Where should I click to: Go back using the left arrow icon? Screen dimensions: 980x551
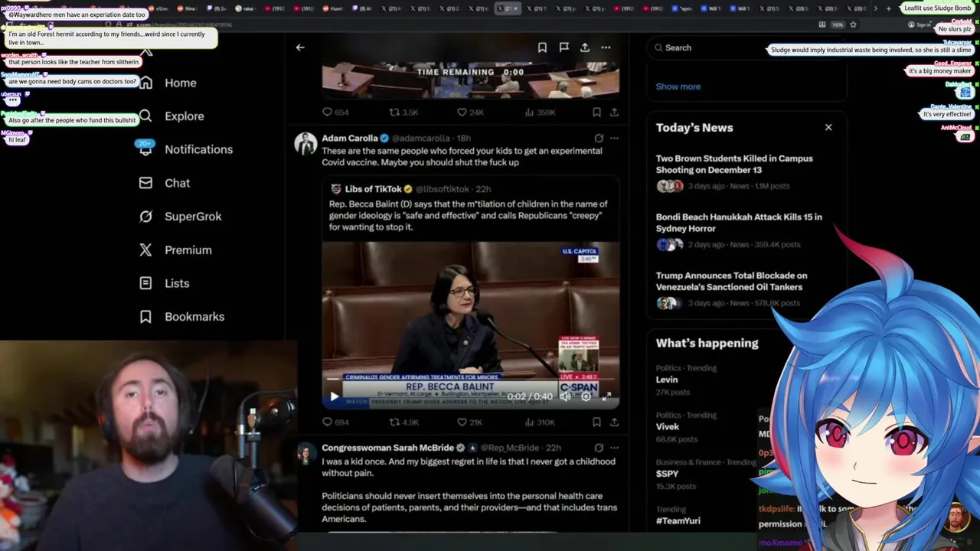pyautogui.click(x=300, y=47)
